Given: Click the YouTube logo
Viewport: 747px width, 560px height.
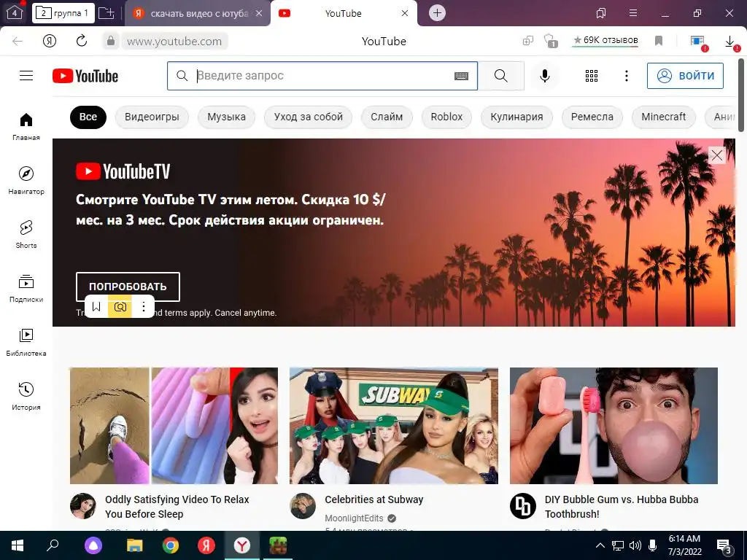Looking at the screenshot, I should tap(85, 76).
